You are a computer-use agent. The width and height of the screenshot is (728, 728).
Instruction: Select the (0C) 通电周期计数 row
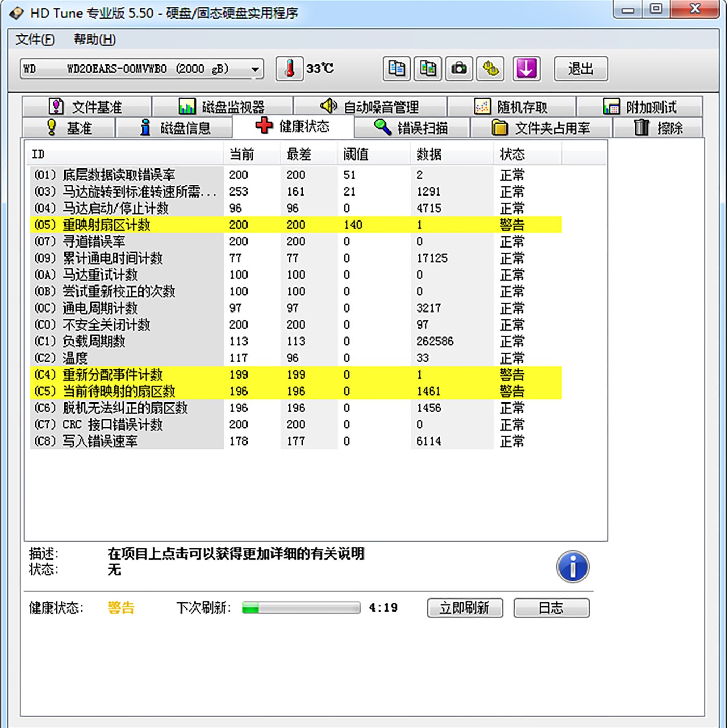(x=296, y=308)
